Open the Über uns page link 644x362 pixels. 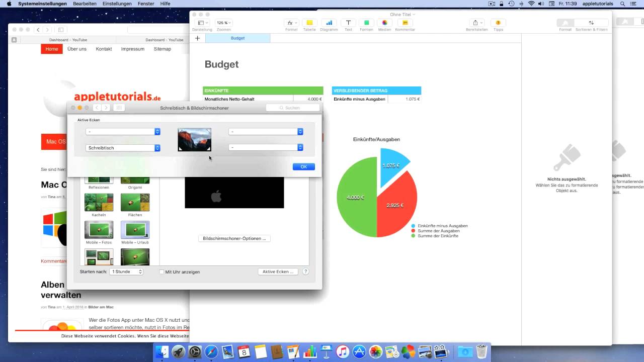click(77, 49)
